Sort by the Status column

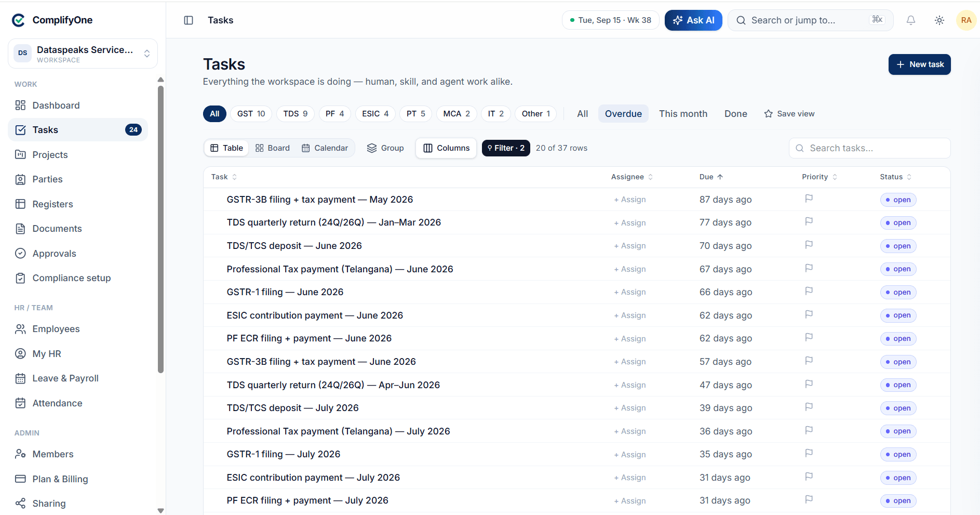click(895, 177)
